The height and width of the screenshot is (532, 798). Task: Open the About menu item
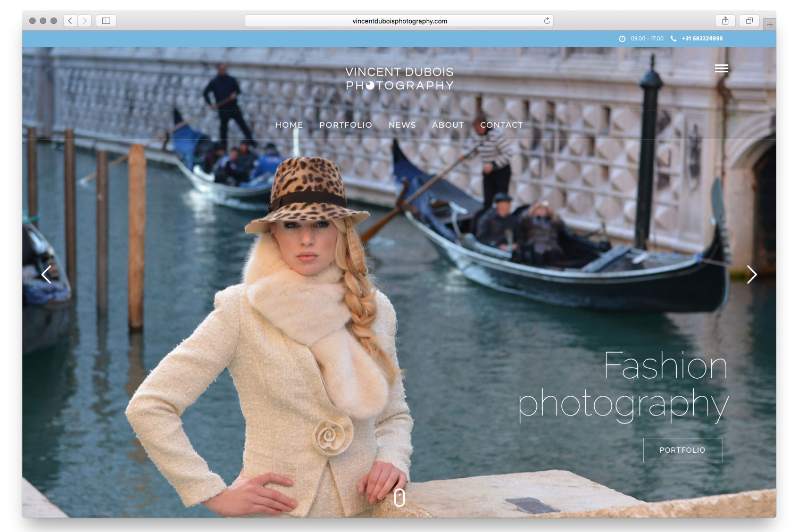[x=448, y=124]
